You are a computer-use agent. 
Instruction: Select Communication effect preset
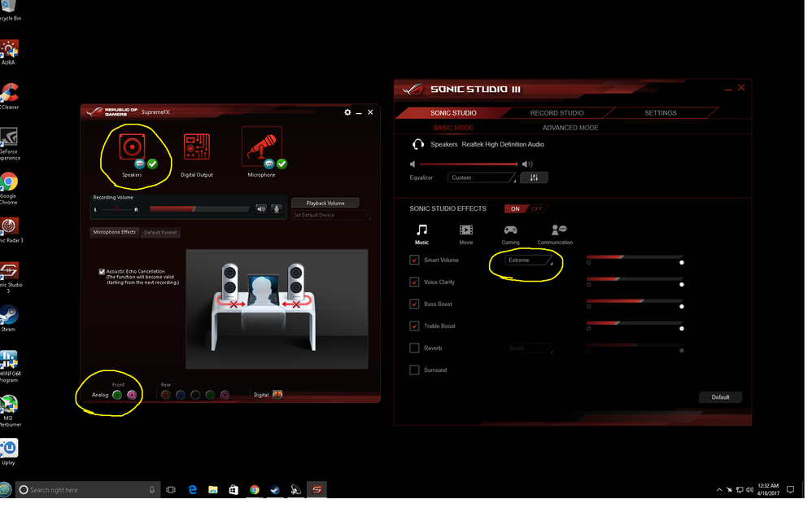click(x=555, y=234)
